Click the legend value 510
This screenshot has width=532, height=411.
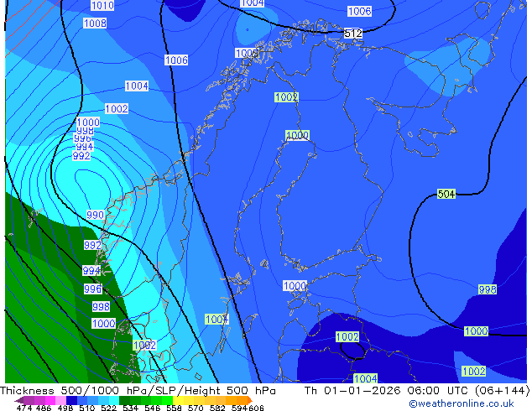87,408
